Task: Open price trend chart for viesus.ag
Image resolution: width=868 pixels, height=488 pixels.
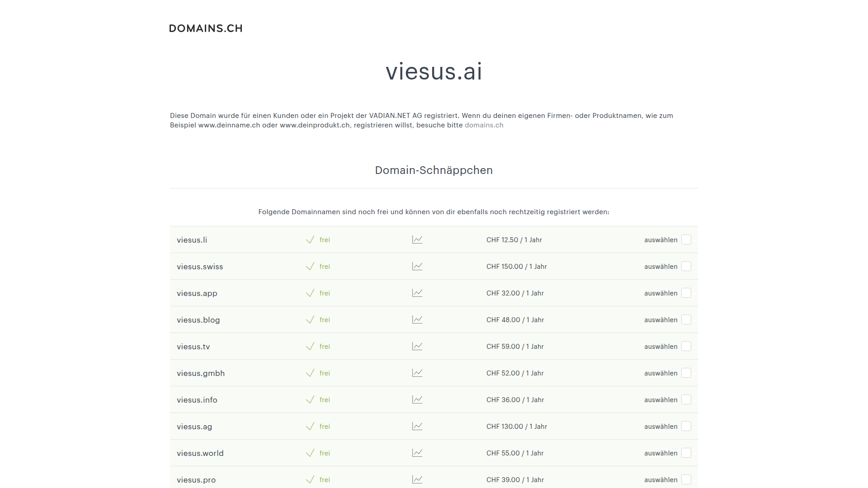Action: [x=417, y=426]
